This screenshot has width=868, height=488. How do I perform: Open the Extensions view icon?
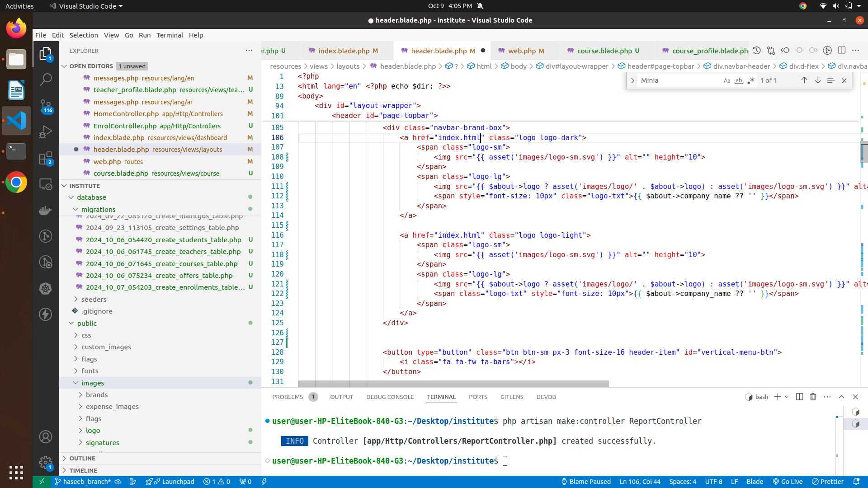pyautogui.click(x=46, y=158)
